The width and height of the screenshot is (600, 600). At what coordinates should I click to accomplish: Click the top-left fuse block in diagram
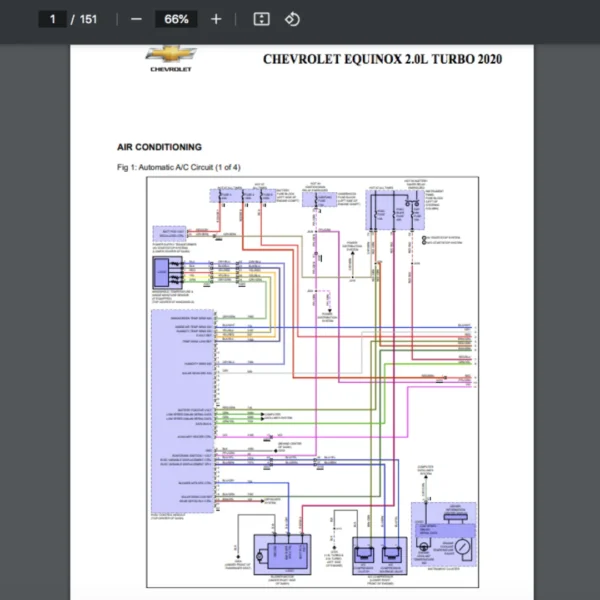[x=244, y=197]
